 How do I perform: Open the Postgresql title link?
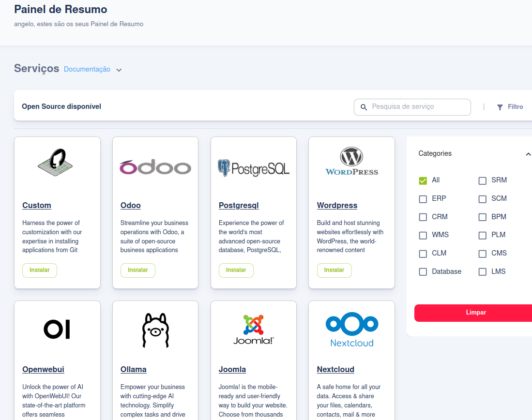click(239, 206)
